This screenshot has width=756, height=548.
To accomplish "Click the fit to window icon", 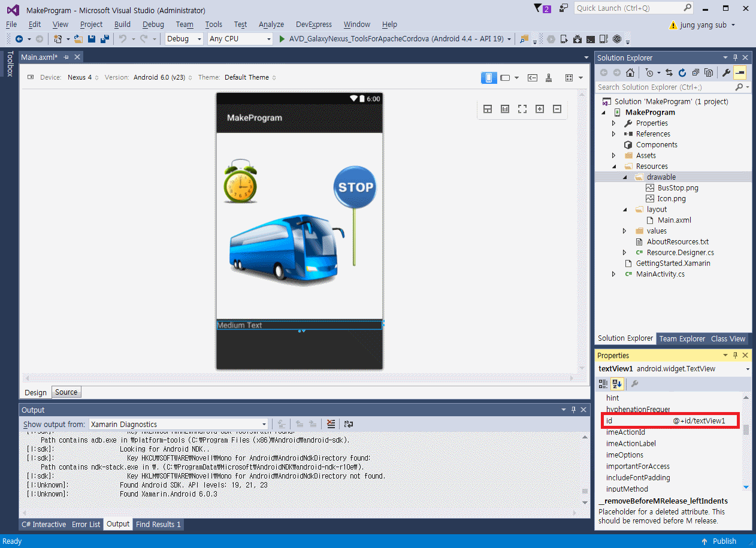I will click(522, 109).
